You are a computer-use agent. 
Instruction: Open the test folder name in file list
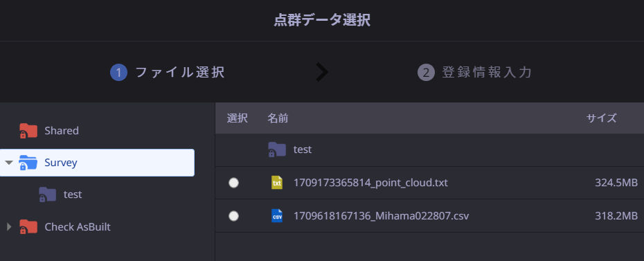[303, 150]
